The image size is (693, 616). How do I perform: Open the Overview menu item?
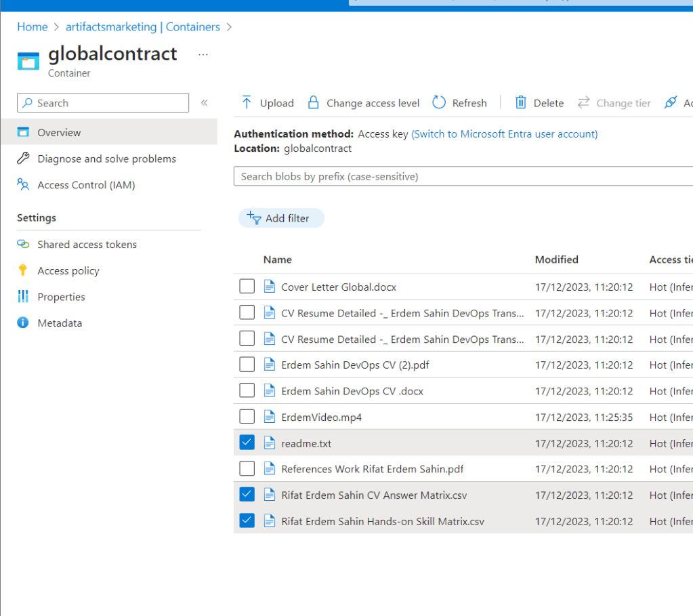tap(109, 131)
